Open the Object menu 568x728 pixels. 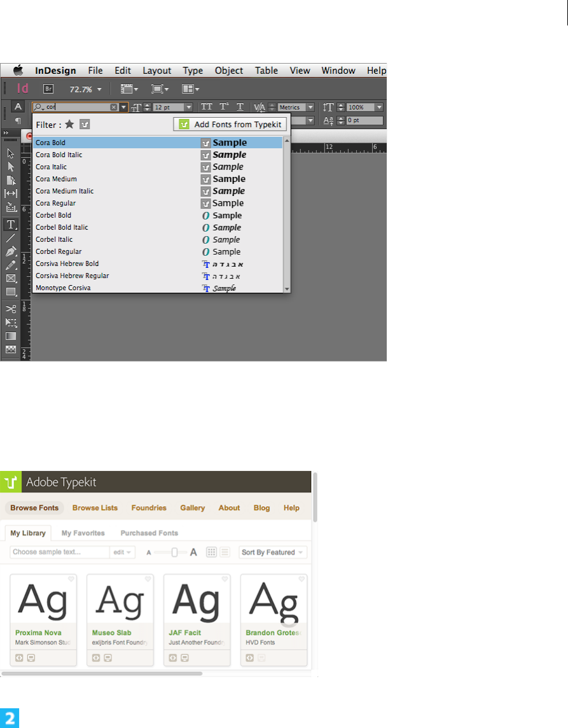pyautogui.click(x=229, y=71)
